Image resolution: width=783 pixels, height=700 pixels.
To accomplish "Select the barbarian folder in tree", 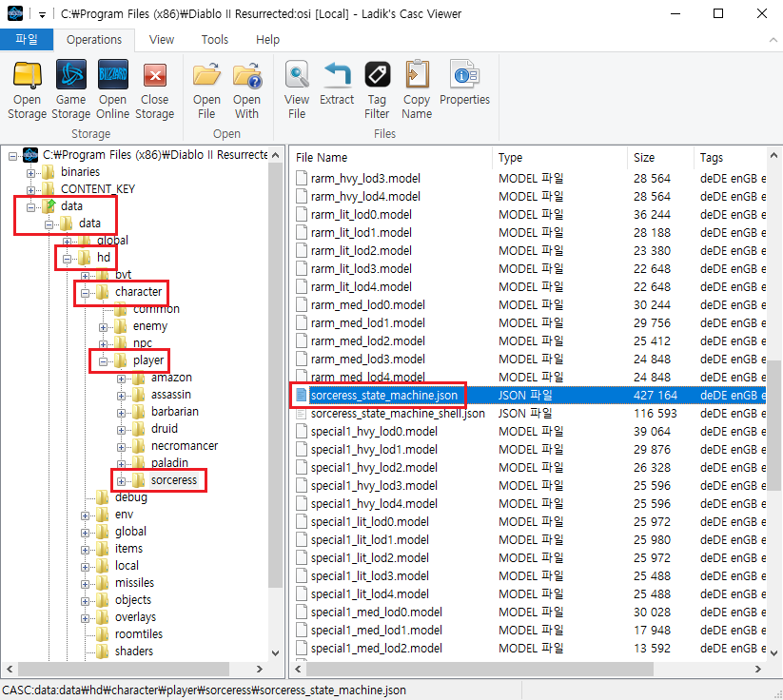I will click(x=175, y=412).
